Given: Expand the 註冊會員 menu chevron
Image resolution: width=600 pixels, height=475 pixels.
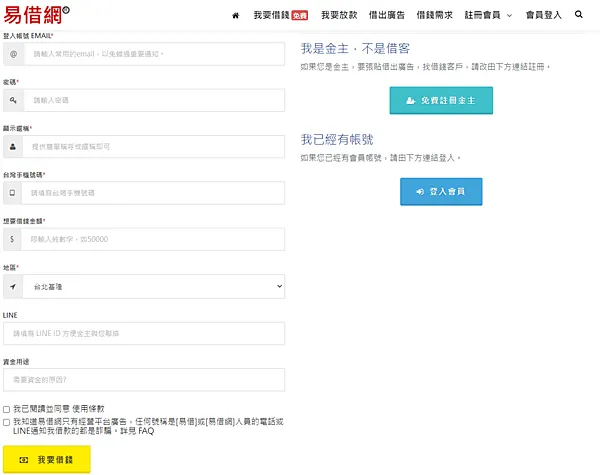Looking at the screenshot, I should coord(509,15).
